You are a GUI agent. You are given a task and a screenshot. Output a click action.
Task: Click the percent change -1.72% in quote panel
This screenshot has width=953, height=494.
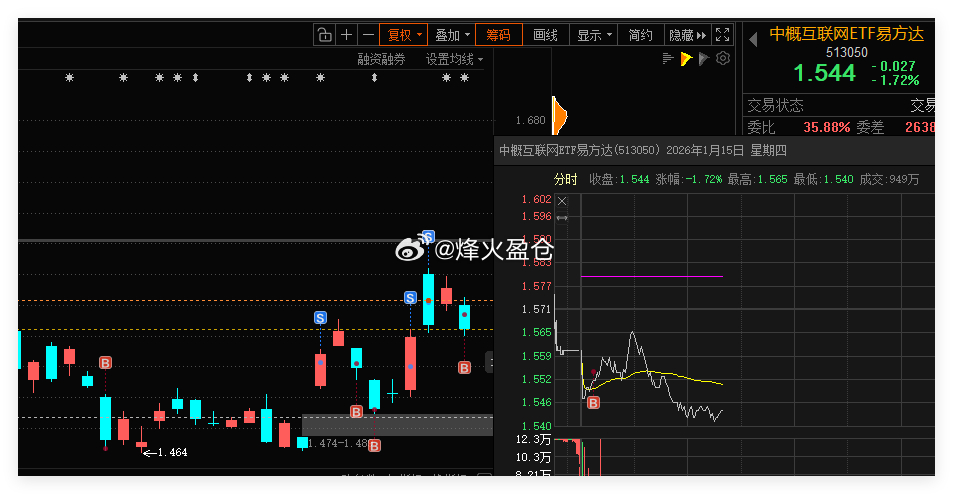(895, 80)
